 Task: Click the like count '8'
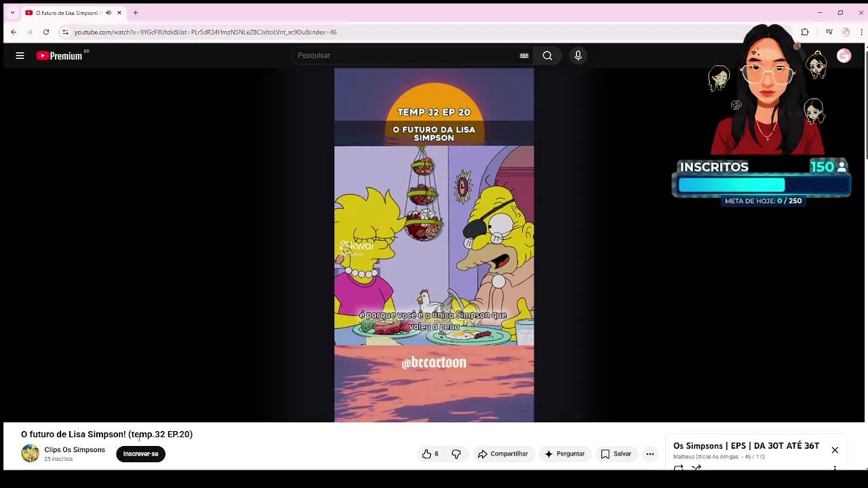click(436, 454)
